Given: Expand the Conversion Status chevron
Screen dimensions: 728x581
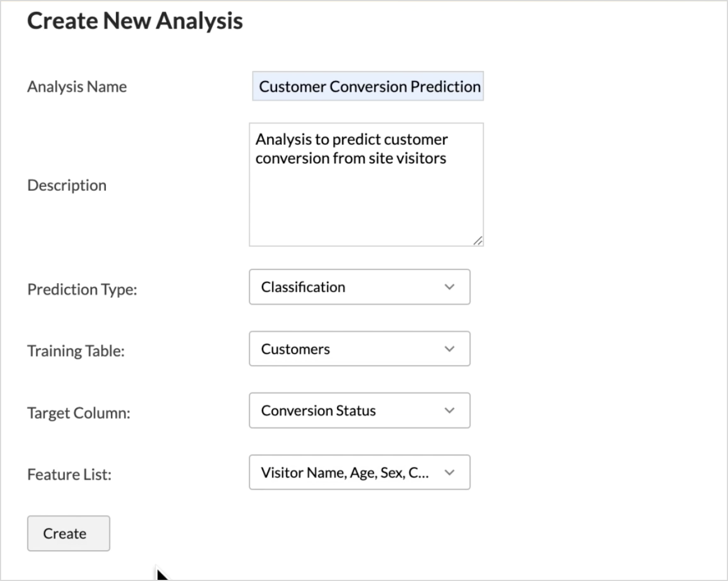Looking at the screenshot, I should click(x=449, y=410).
